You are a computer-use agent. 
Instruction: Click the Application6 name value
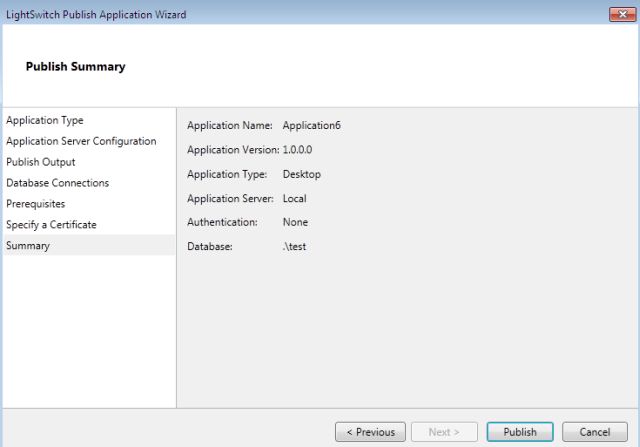tap(311, 125)
